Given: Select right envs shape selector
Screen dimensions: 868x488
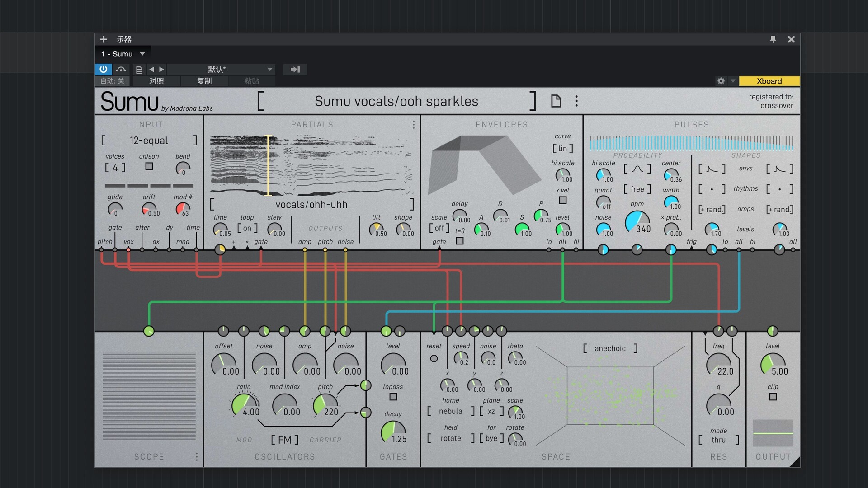Looking at the screenshot, I should point(779,169).
